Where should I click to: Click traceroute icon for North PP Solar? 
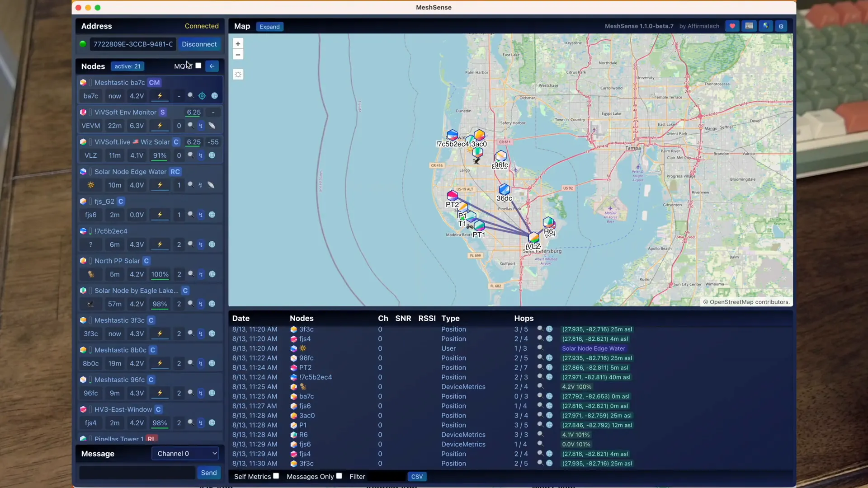[x=201, y=274]
